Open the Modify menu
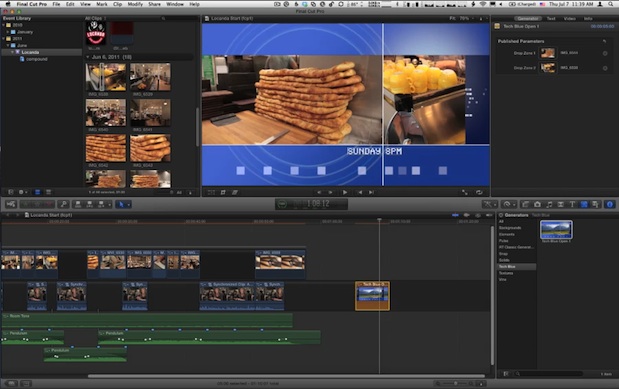619x389 pixels. pos(135,4)
